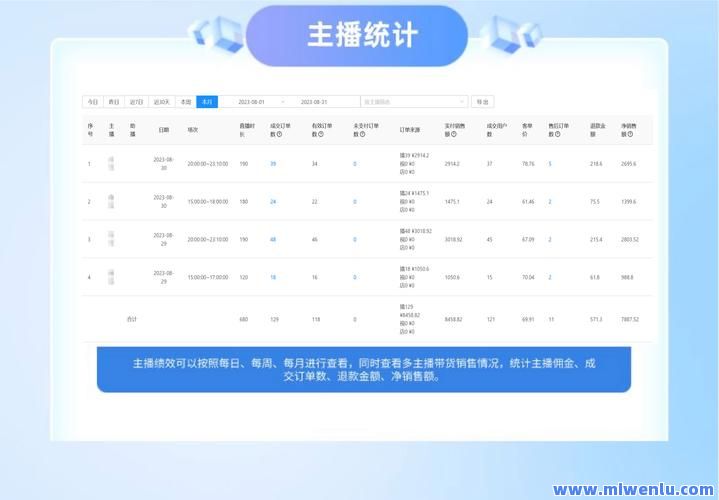This screenshot has width=719, height=500.
Task: Open order count link 18 in row 4
Action: coord(273,278)
